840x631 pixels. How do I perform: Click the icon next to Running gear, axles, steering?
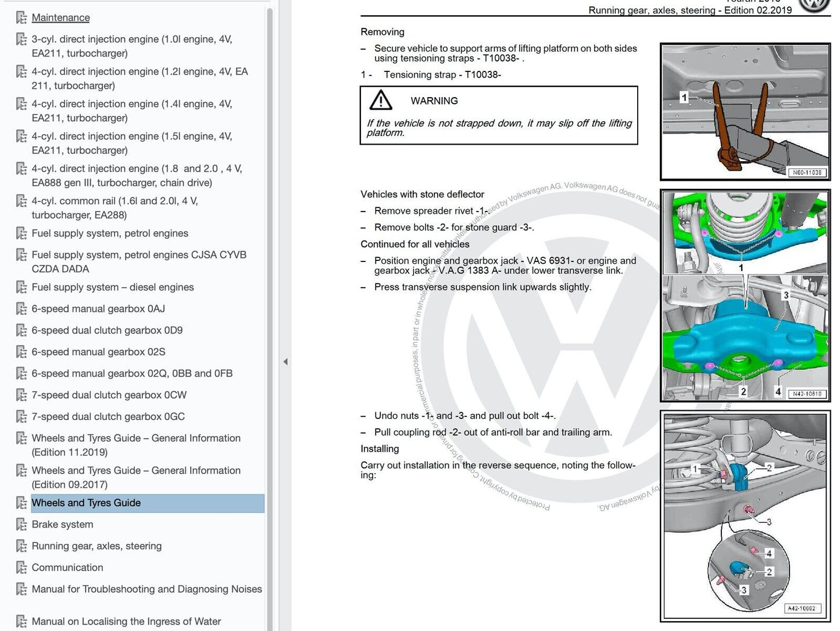[22, 546]
